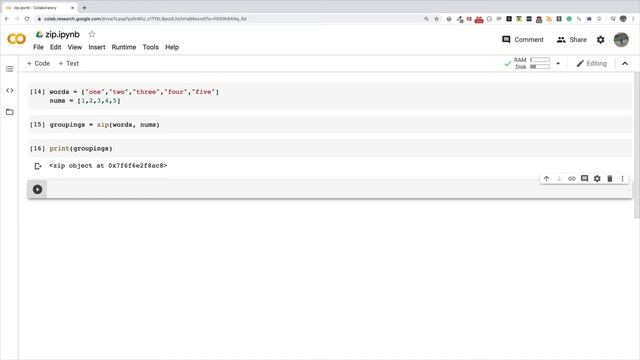
Task: Open the Edit menu
Action: [x=56, y=47]
